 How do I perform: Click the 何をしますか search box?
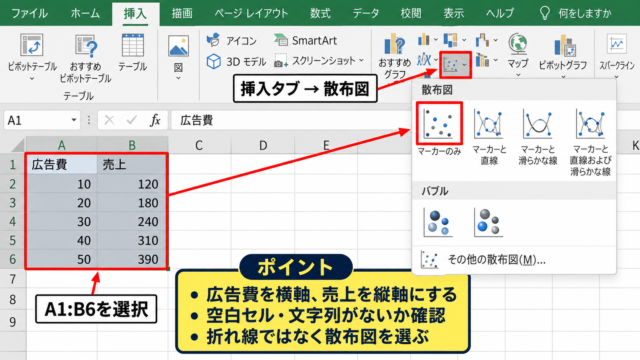(576, 13)
